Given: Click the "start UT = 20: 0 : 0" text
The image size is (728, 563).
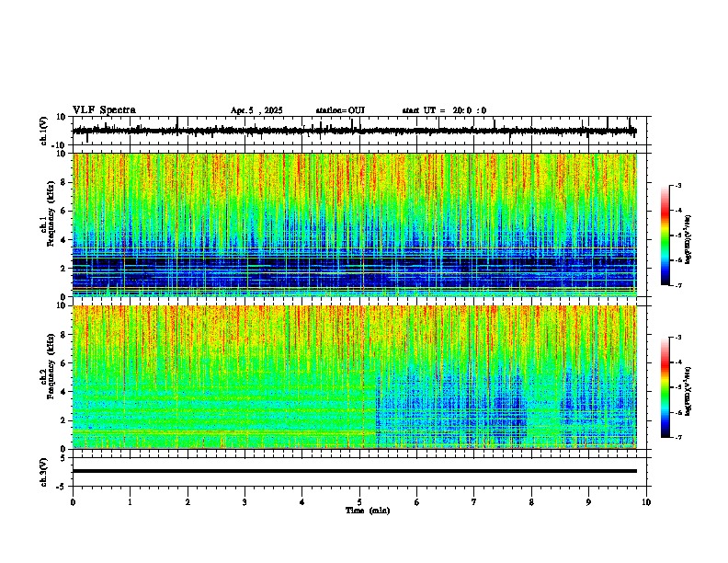Looking at the screenshot, I should 444,110.
